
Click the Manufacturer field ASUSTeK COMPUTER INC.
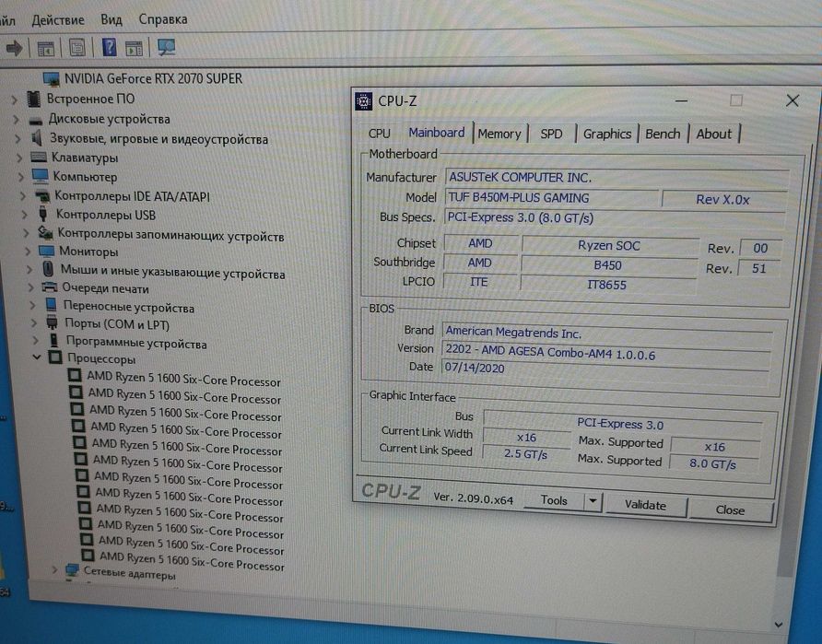coord(616,178)
